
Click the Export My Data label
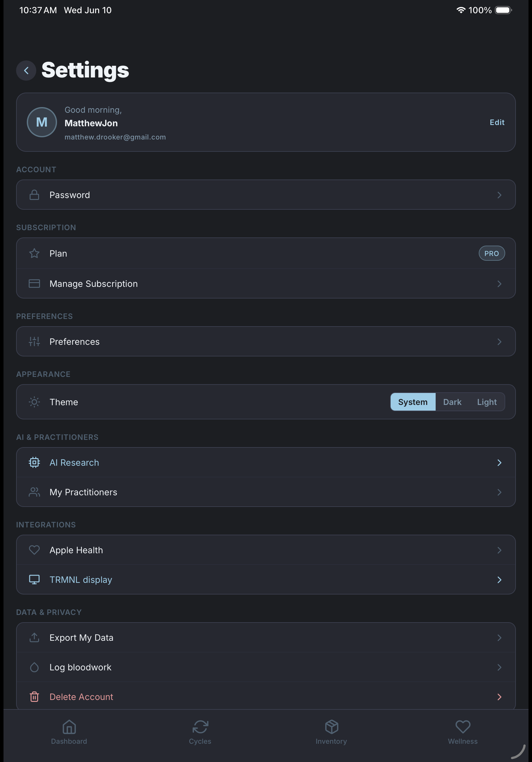(x=81, y=638)
